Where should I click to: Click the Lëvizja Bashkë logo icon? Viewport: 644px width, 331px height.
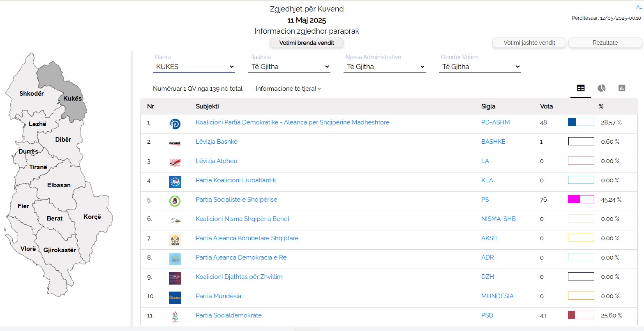tap(175, 143)
